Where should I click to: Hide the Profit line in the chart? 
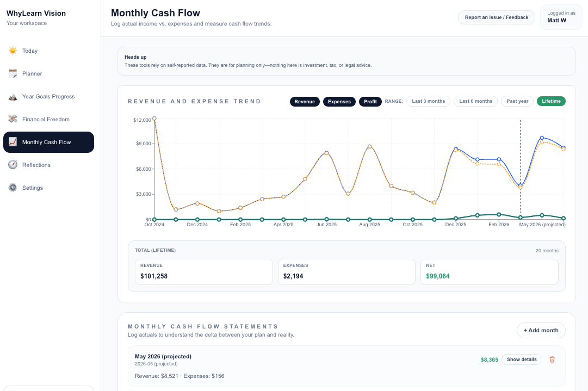[370, 102]
